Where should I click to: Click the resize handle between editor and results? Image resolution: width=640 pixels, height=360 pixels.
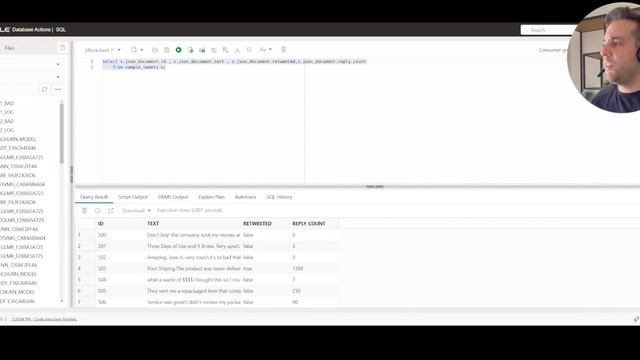[374, 187]
